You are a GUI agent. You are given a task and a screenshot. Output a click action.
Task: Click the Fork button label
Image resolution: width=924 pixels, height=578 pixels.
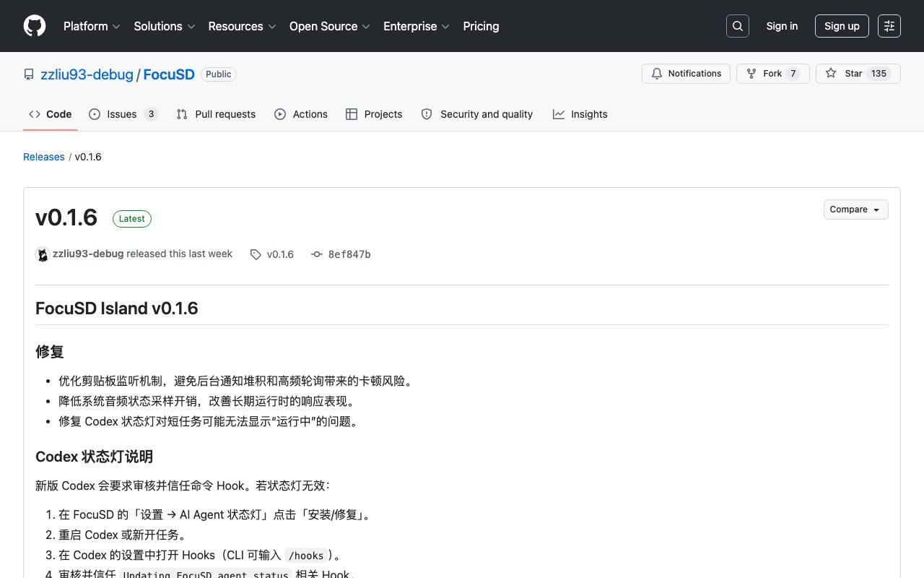(x=772, y=74)
